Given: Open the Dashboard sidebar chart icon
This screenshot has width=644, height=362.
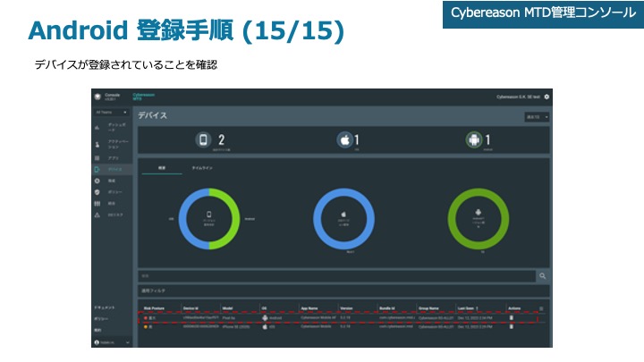Looking at the screenshot, I should 97,128.
